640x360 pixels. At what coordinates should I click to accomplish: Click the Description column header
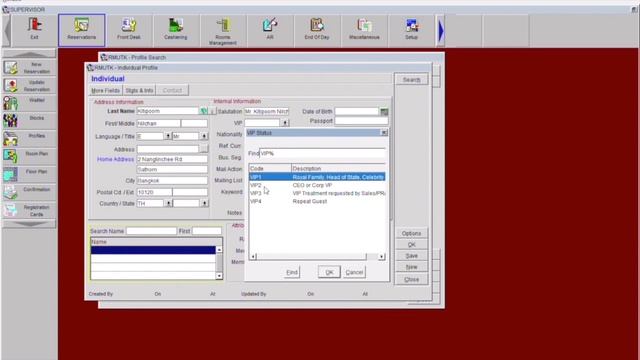pyautogui.click(x=338, y=168)
